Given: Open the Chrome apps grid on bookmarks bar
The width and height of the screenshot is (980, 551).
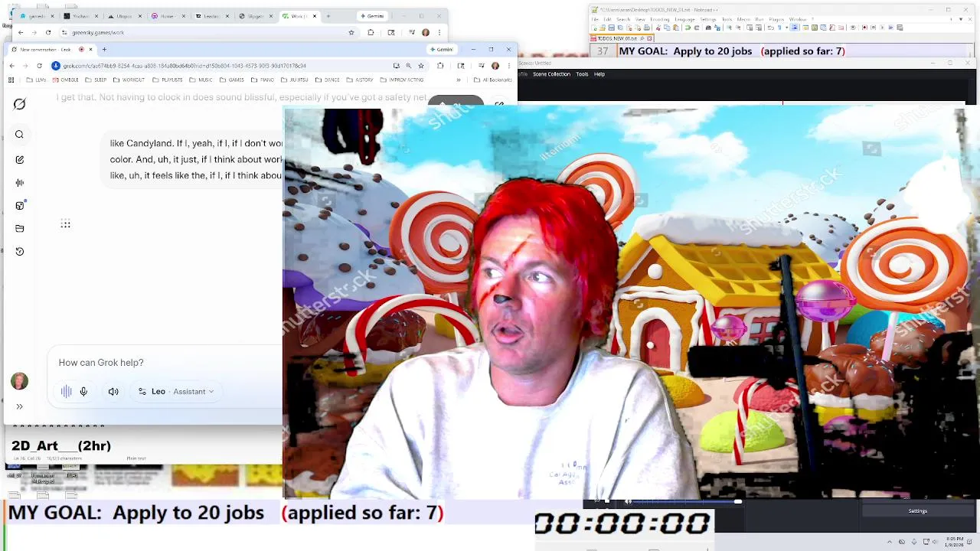Looking at the screenshot, I should click(x=11, y=80).
